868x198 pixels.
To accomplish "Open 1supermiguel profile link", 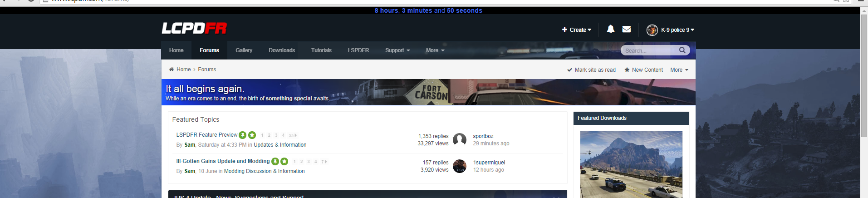I will point(489,163).
